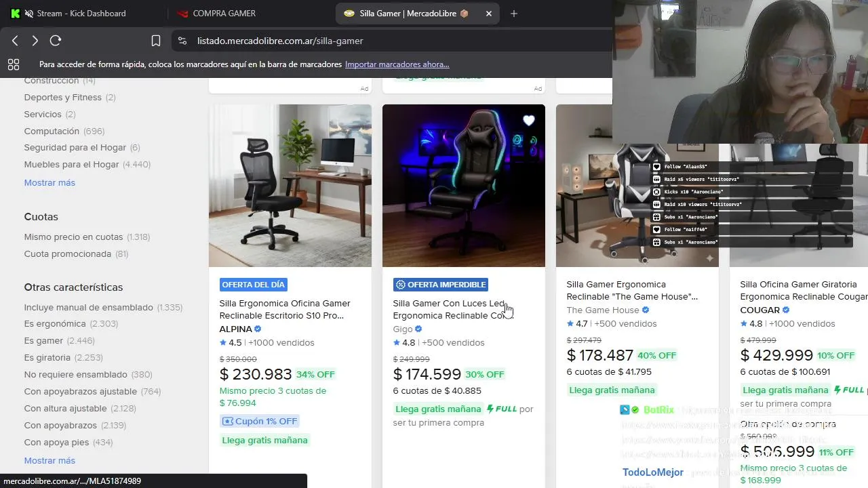Screen dimensions: 868x488
Task: Open site info icon in address bar
Action: 182,41
